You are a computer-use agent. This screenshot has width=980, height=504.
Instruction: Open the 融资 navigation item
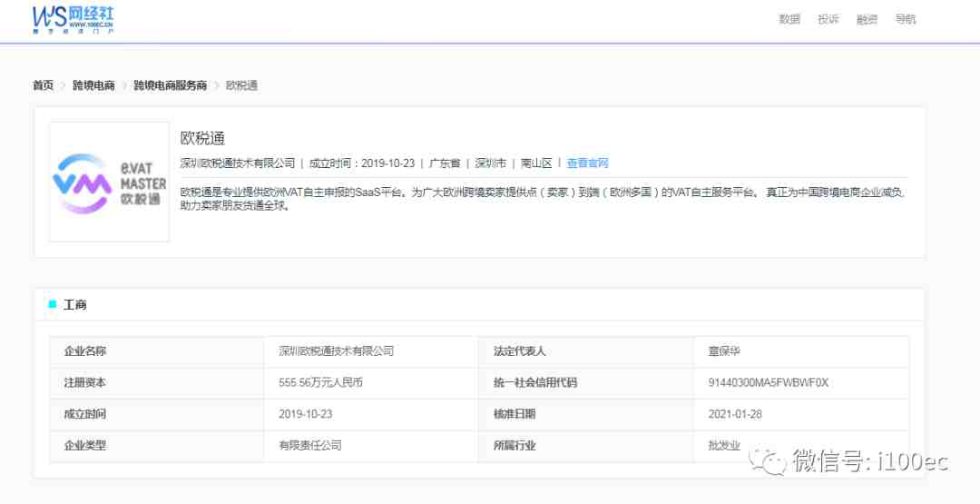(867, 19)
